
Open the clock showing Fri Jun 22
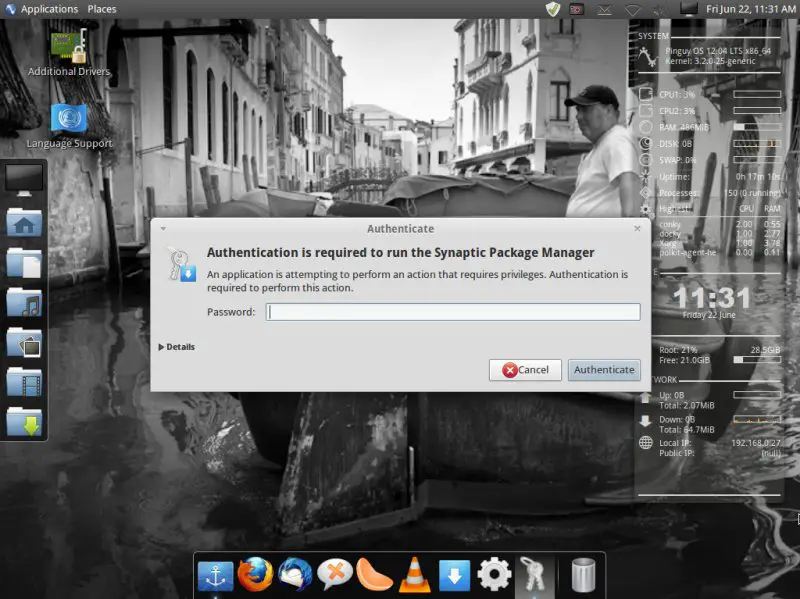point(751,9)
